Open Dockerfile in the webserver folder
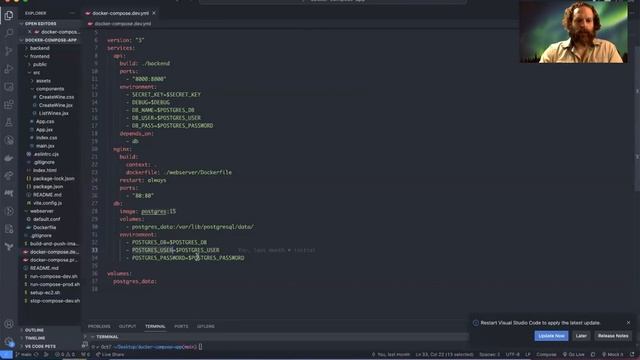640x360 pixels. point(44,227)
